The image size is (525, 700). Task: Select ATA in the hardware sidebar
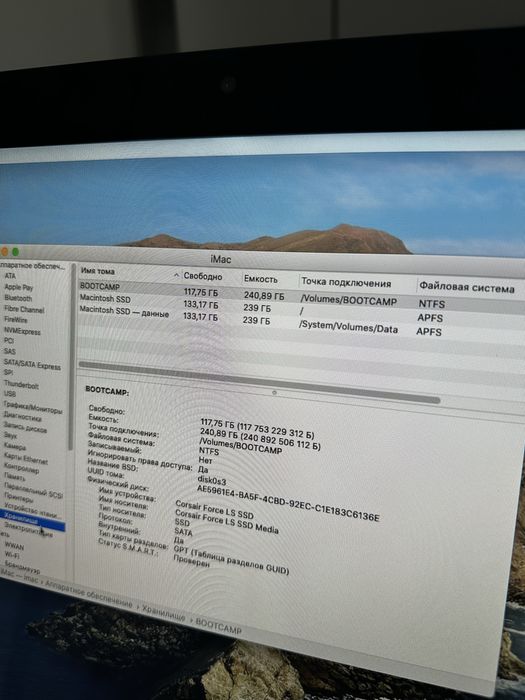(10, 276)
